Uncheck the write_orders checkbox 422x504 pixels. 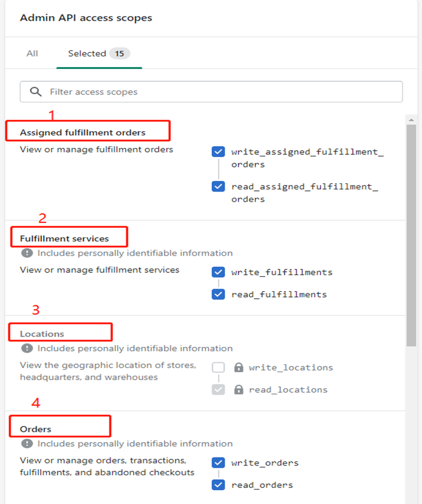point(218,463)
